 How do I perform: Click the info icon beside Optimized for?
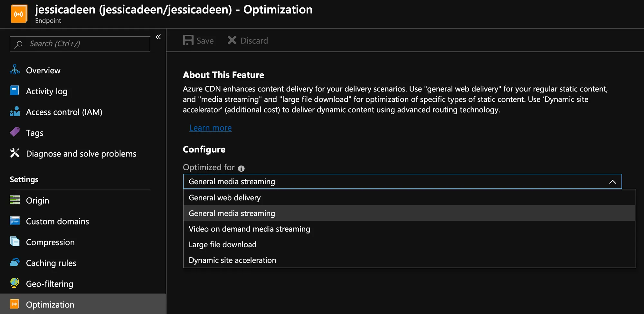(241, 168)
